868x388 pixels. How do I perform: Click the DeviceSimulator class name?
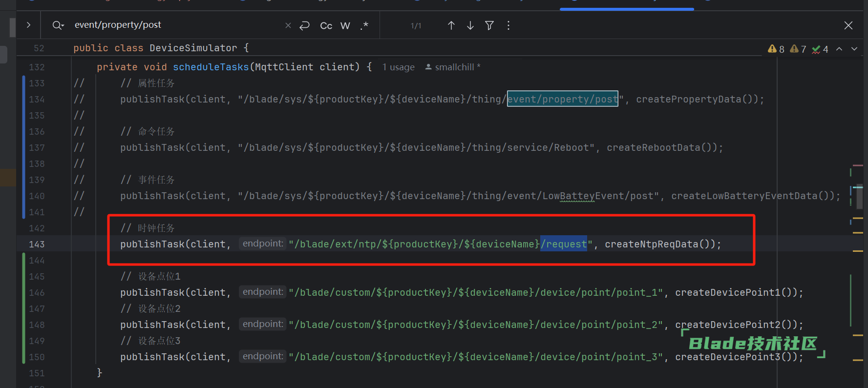tap(193, 48)
